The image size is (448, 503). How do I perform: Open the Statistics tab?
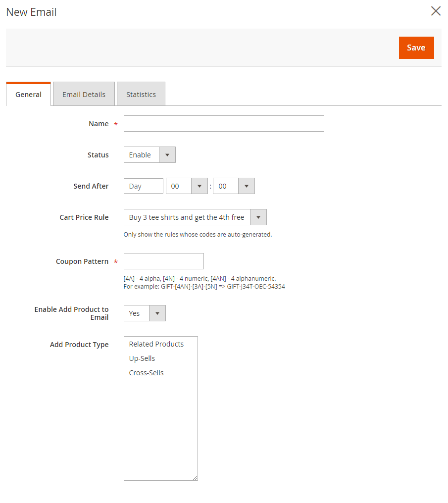tap(141, 95)
